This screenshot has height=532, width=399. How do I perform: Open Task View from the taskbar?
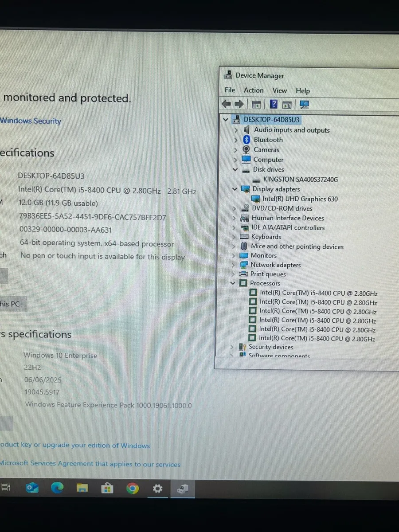[x=6, y=487]
